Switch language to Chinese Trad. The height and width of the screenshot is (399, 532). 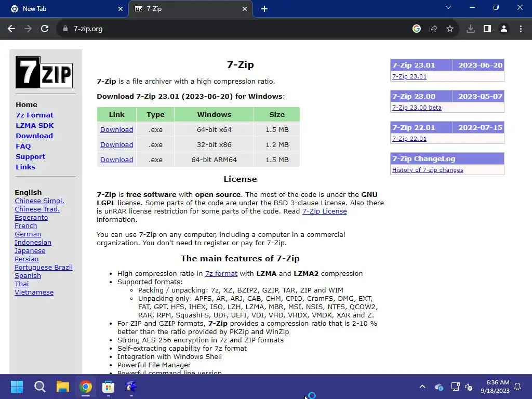tap(37, 209)
